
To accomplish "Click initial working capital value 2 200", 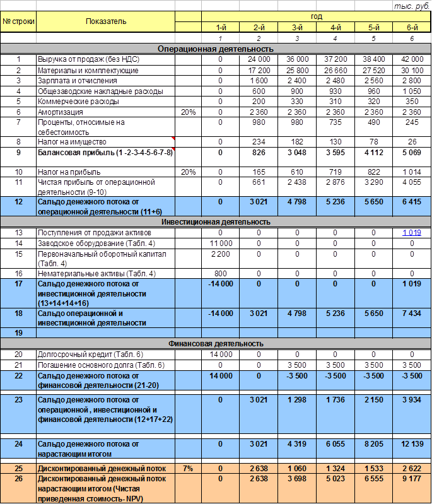I will coord(221,254).
